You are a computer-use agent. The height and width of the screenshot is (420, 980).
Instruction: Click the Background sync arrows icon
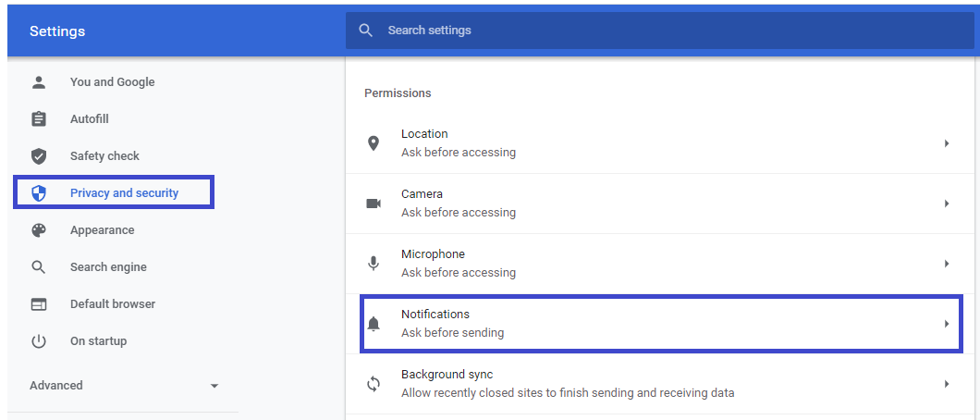pos(374,384)
